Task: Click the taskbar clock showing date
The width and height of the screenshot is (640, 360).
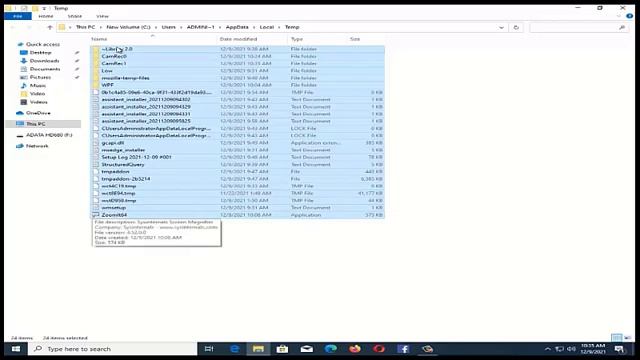Action: pyautogui.click(x=593, y=349)
